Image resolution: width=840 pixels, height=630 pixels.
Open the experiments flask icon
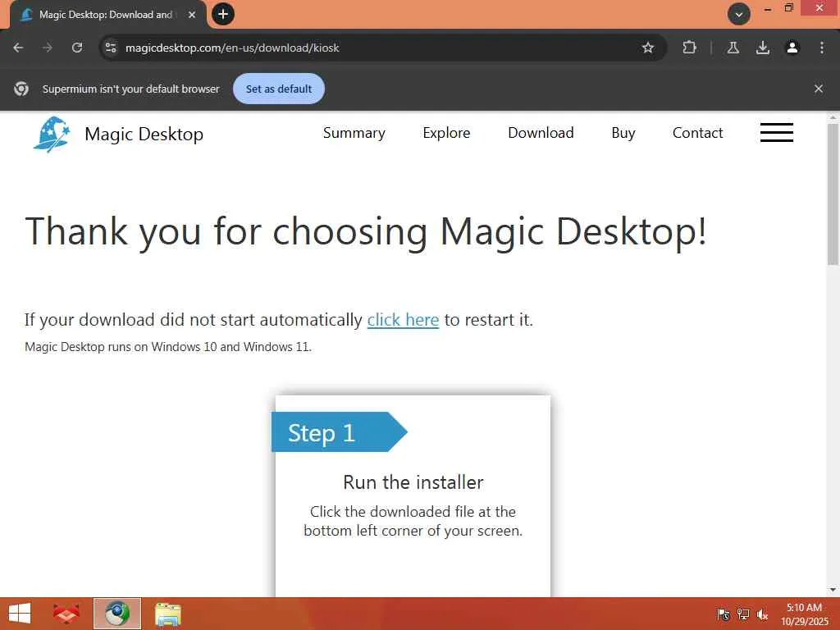(733, 48)
